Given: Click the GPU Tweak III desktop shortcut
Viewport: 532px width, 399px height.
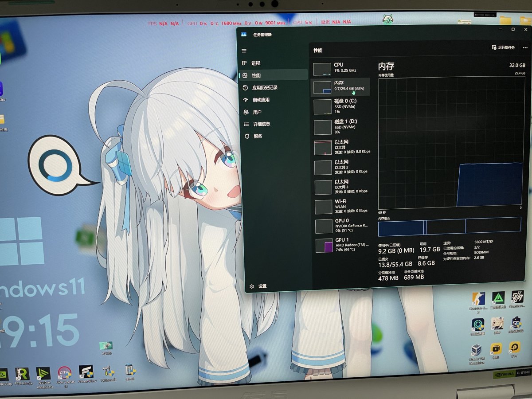Looking at the screenshot, I should tap(65, 375).
